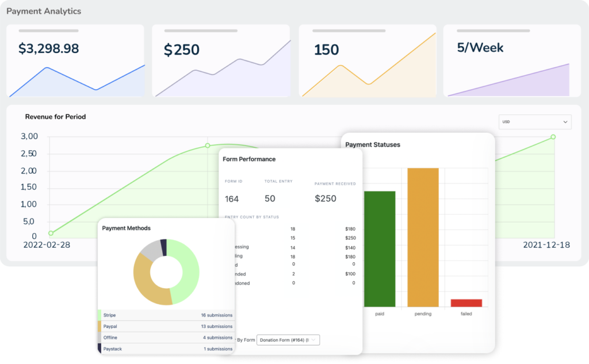Click the paid label under the bars
Viewport: 589px width, 364px height.
pos(380,313)
